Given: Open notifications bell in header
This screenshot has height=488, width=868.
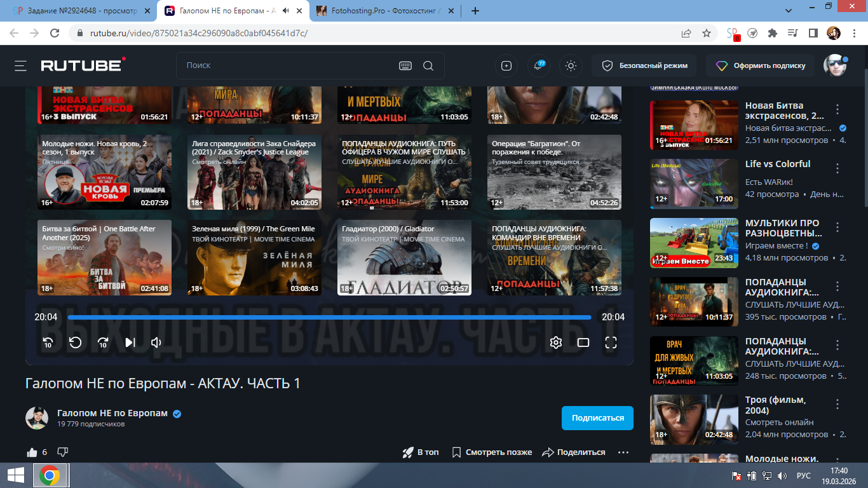Looking at the screenshot, I should point(539,65).
